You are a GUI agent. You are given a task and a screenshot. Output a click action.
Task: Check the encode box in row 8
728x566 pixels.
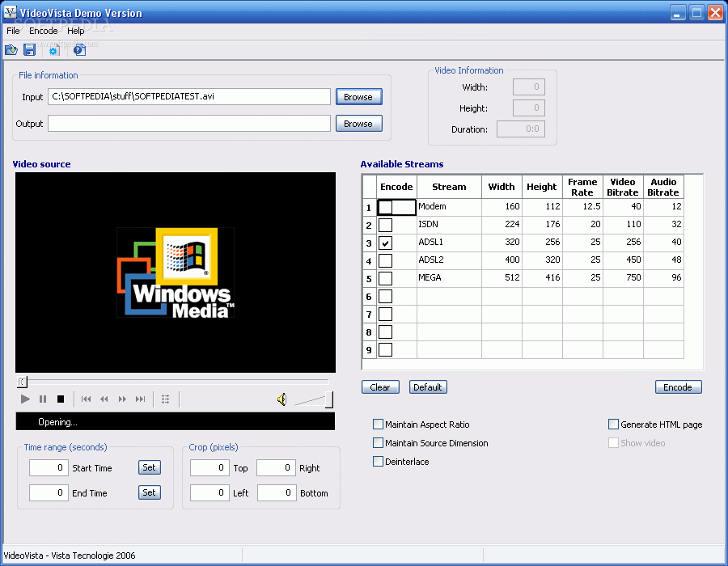(x=385, y=332)
